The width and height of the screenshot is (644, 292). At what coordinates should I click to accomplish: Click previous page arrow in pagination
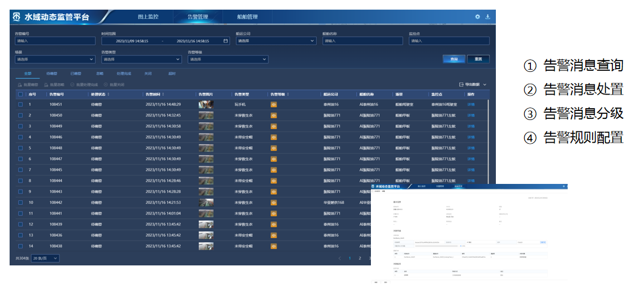340,258
